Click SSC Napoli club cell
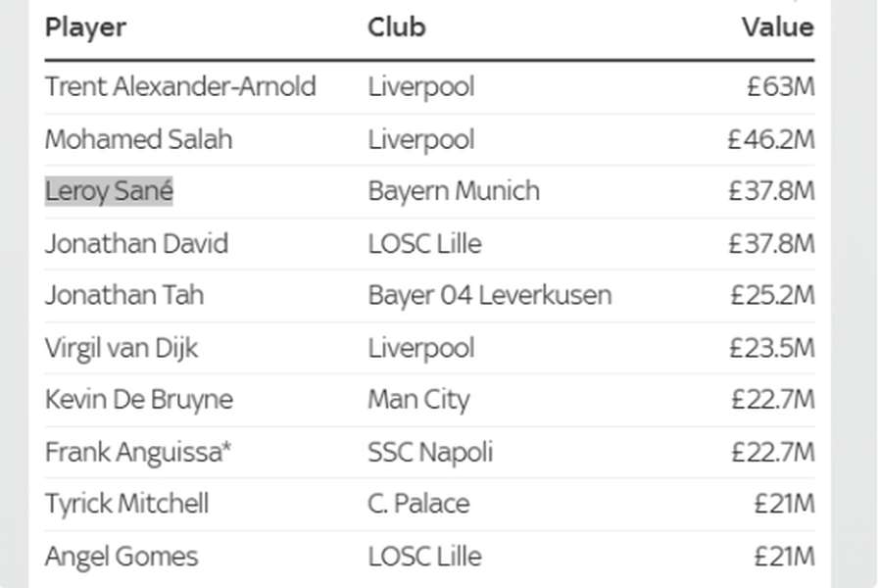The height and width of the screenshot is (588, 879). click(430, 453)
